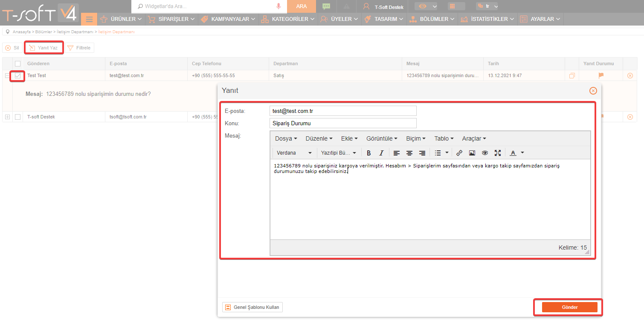Open the Verdana font family dropdown
644x334 pixels.
click(294, 153)
